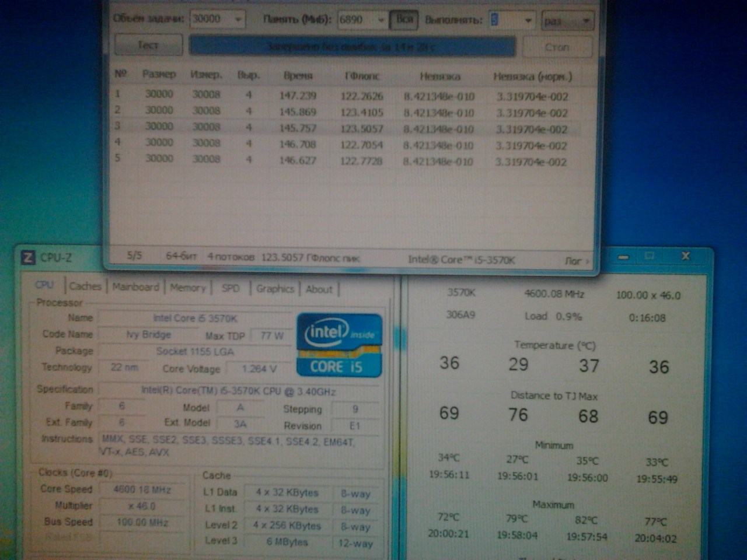This screenshot has width=747, height=560.
Task: Open the problem size dropdown showing 30000
Action: pos(217,19)
